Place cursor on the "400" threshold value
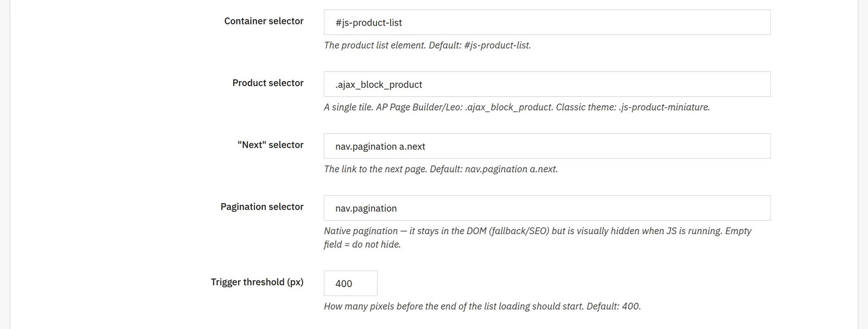Screen dimensions: 868x329 point(343,283)
